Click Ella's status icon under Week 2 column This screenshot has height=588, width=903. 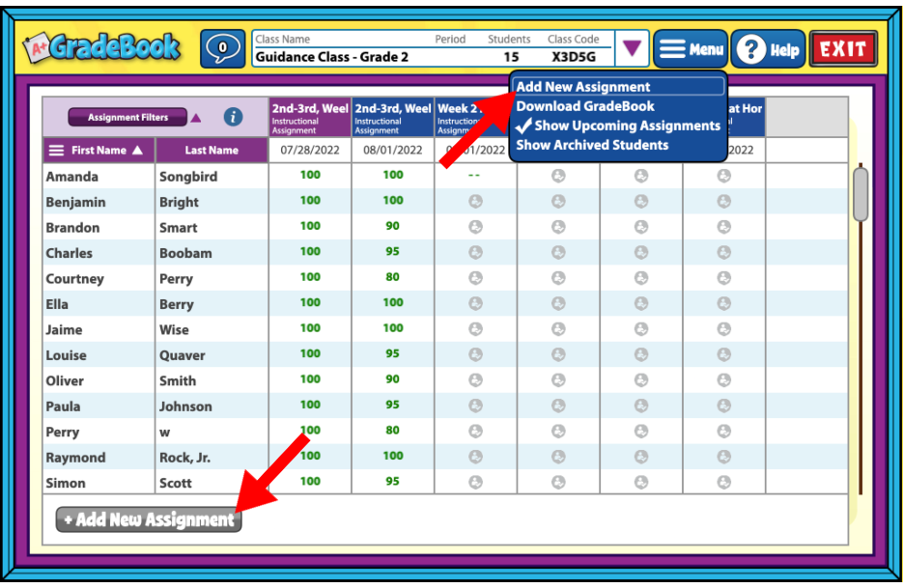pos(475,303)
